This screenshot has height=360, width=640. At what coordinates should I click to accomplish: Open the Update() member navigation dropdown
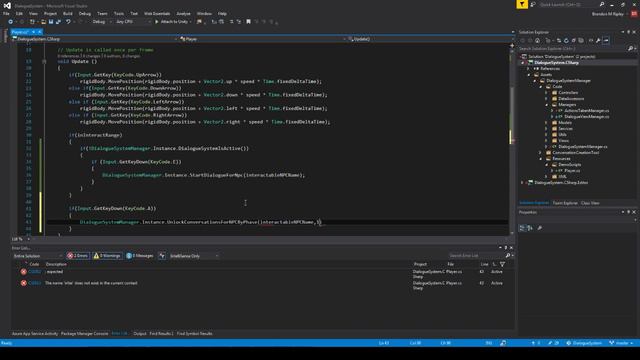point(430,39)
